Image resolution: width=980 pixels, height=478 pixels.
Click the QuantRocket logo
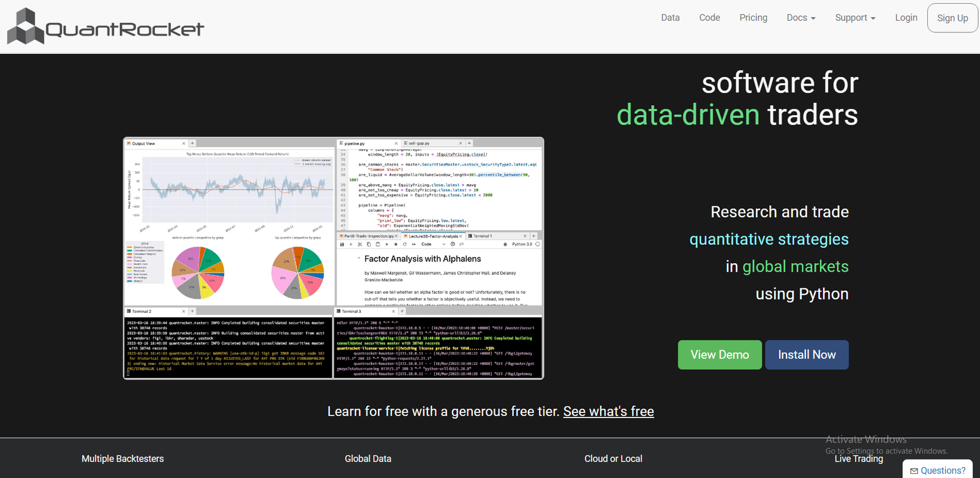pyautogui.click(x=105, y=26)
